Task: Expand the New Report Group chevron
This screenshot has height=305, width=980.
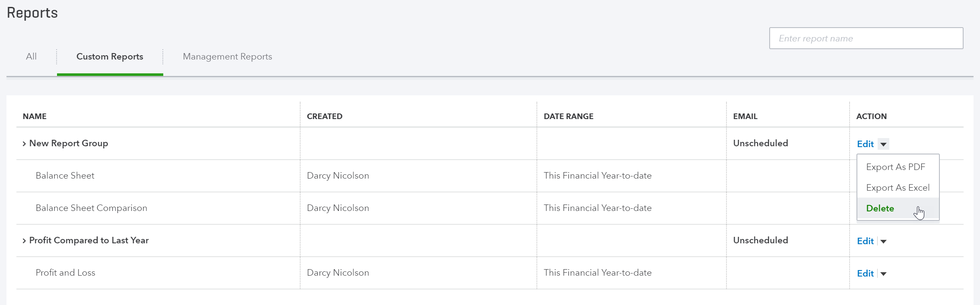Action: [x=24, y=144]
